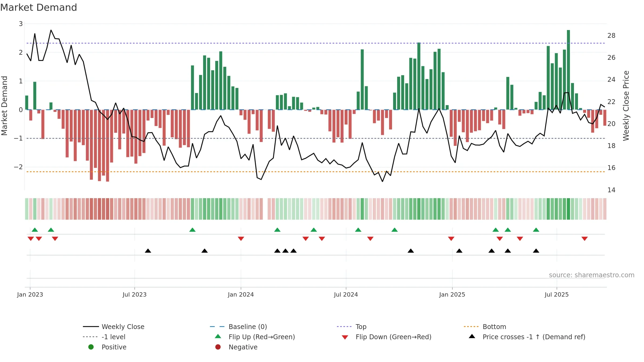Screen dimensions: 644x362
Task: Click the source: sharemaestro.com label
Action: (x=592, y=275)
